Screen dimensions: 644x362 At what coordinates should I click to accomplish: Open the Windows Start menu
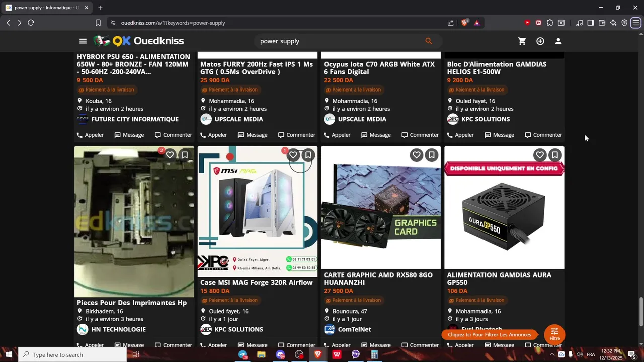pyautogui.click(x=9, y=354)
